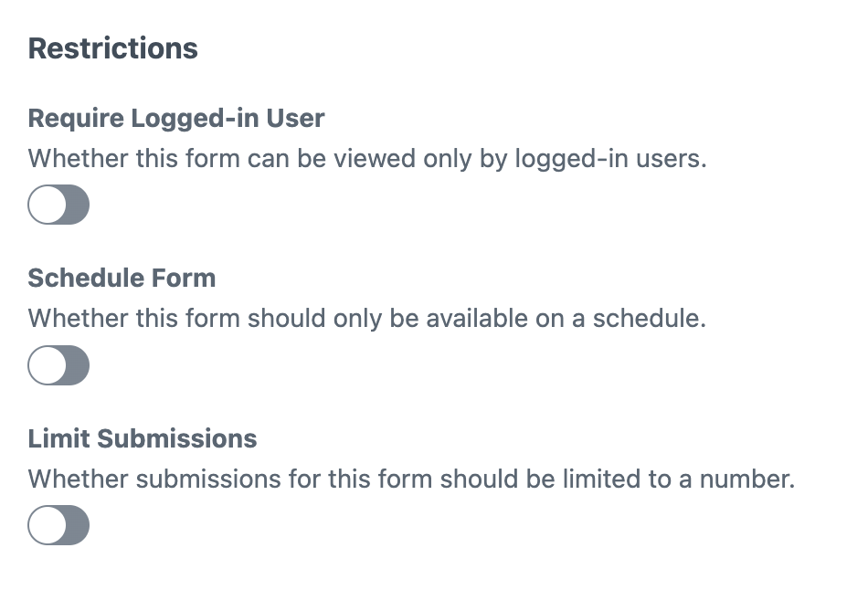Click the first toggle's white knob

tap(46, 205)
